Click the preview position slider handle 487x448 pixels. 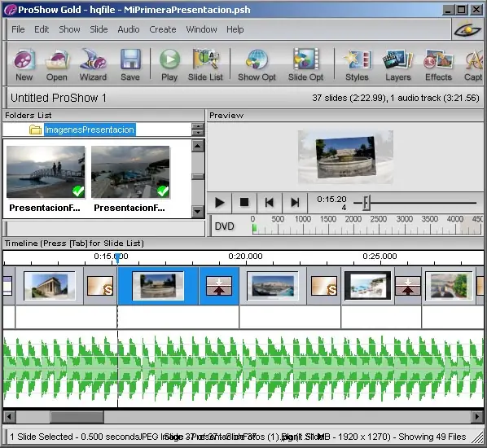tap(366, 203)
